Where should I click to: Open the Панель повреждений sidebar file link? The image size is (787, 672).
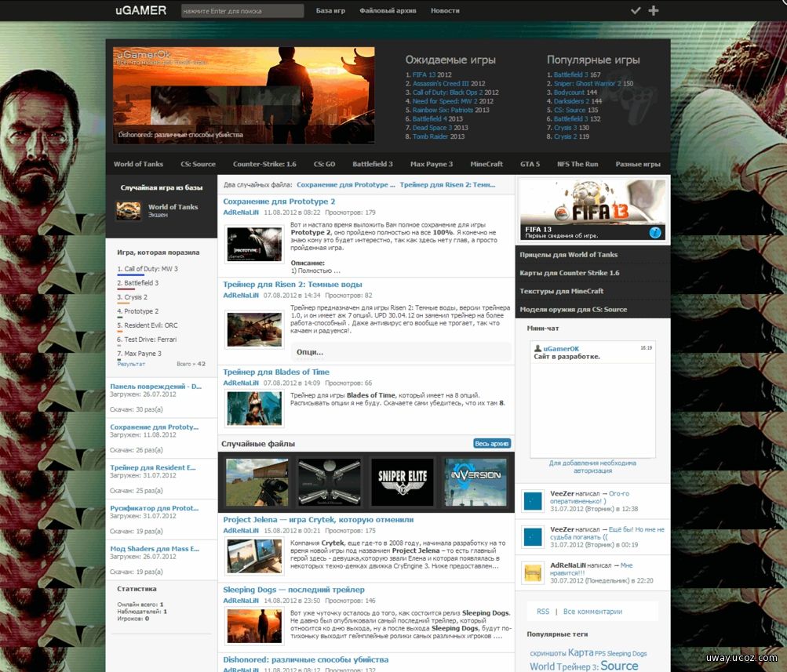click(155, 386)
